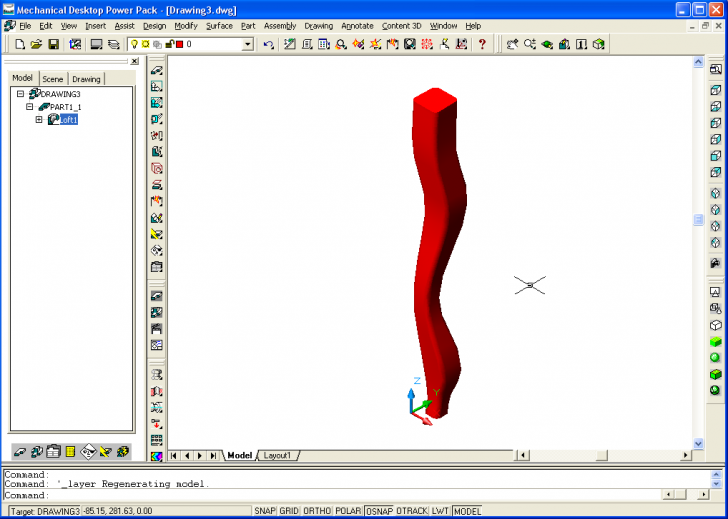Click the cube icon ending the top toolbar
Viewport: 728px width, 519px height.
pyautogui.click(x=598, y=44)
